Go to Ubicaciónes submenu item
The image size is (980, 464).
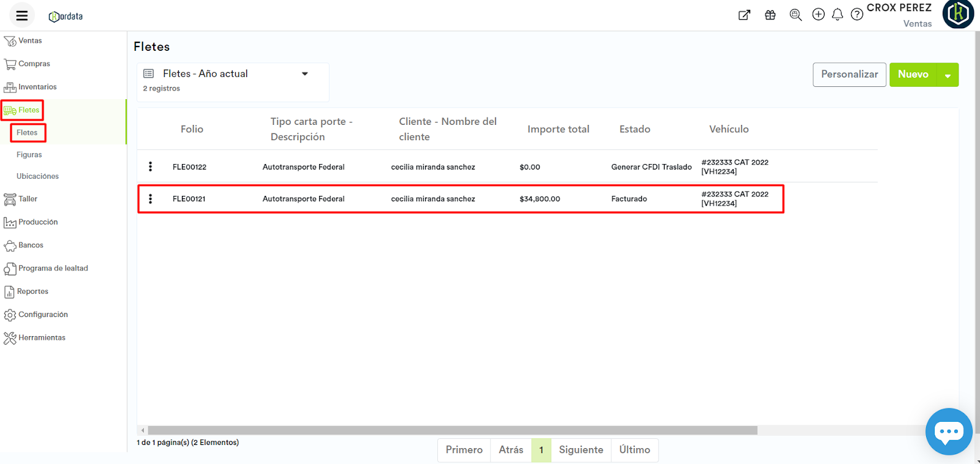click(x=37, y=176)
